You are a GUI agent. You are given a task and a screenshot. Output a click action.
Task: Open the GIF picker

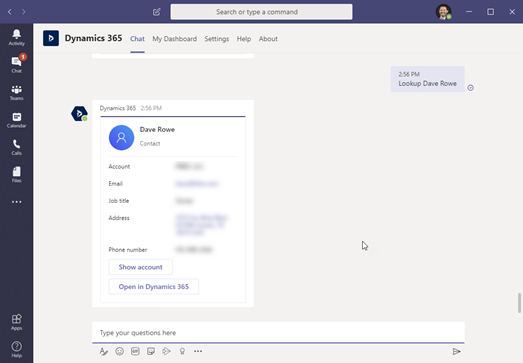tap(135, 351)
